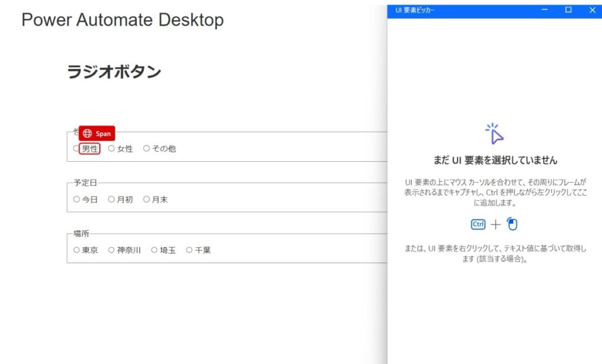Click the 月末 text label
The width and height of the screenshot is (602, 364).
click(160, 199)
